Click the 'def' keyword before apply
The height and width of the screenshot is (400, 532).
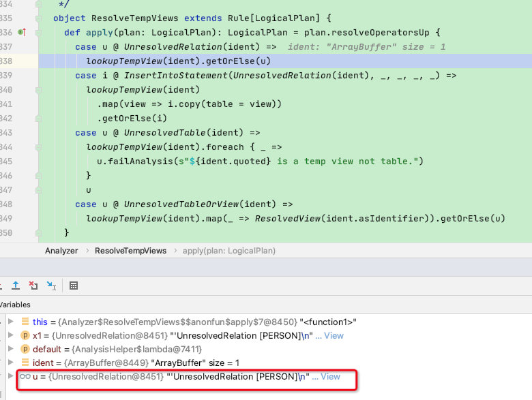point(72,33)
